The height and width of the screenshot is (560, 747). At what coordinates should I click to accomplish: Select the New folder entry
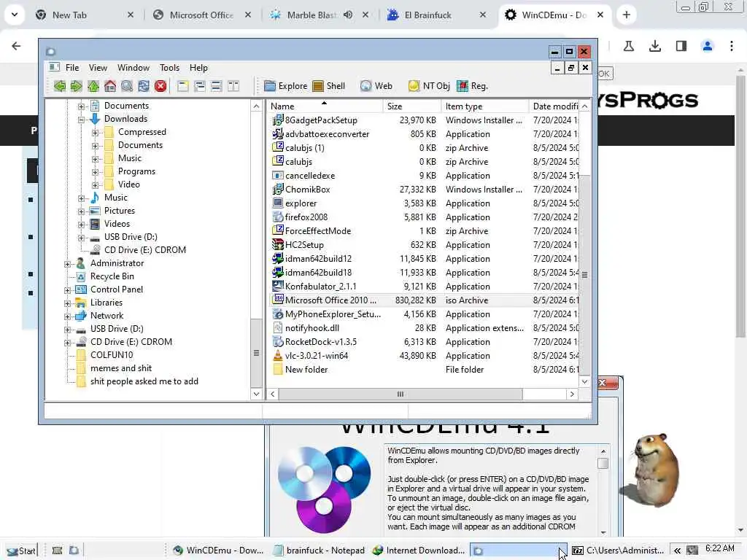click(306, 370)
